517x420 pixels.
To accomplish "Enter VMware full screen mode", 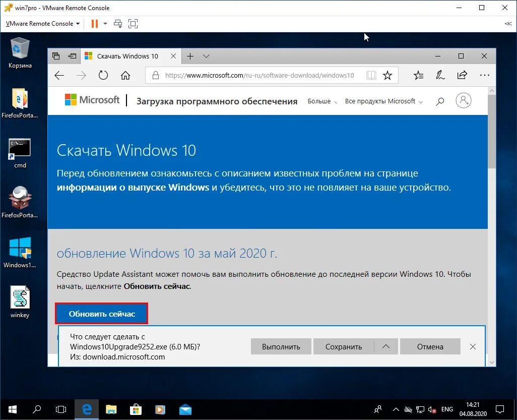I will (x=133, y=23).
